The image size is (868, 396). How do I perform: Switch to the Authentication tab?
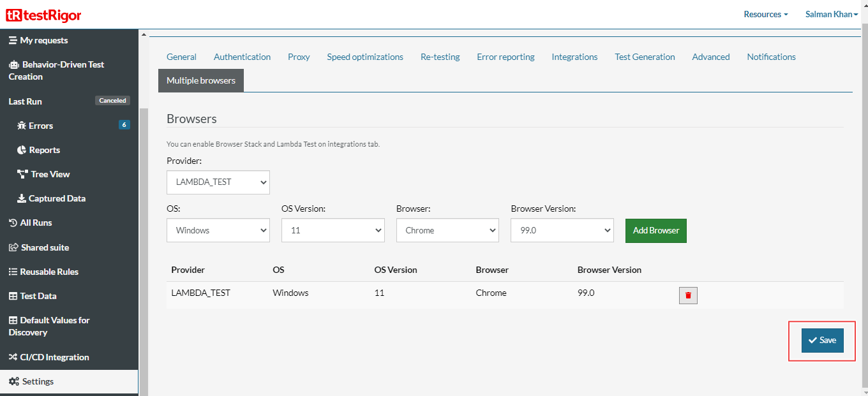pos(242,57)
